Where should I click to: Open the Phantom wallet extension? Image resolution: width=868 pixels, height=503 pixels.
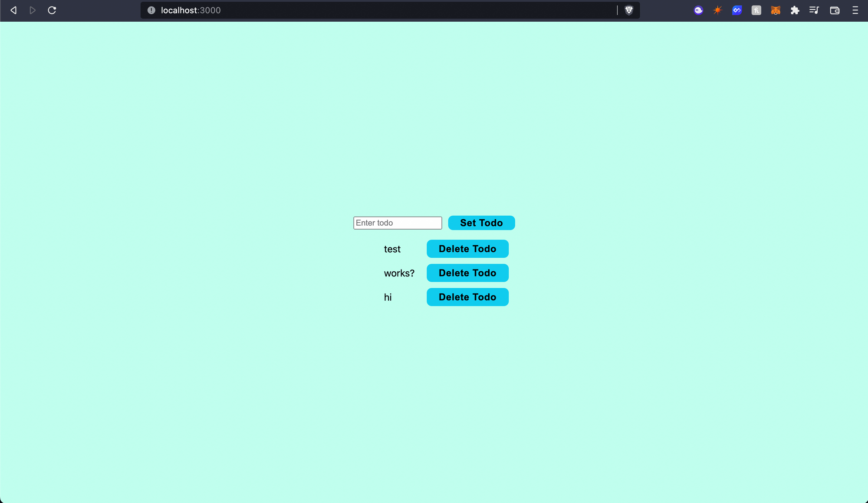pyautogui.click(x=698, y=10)
